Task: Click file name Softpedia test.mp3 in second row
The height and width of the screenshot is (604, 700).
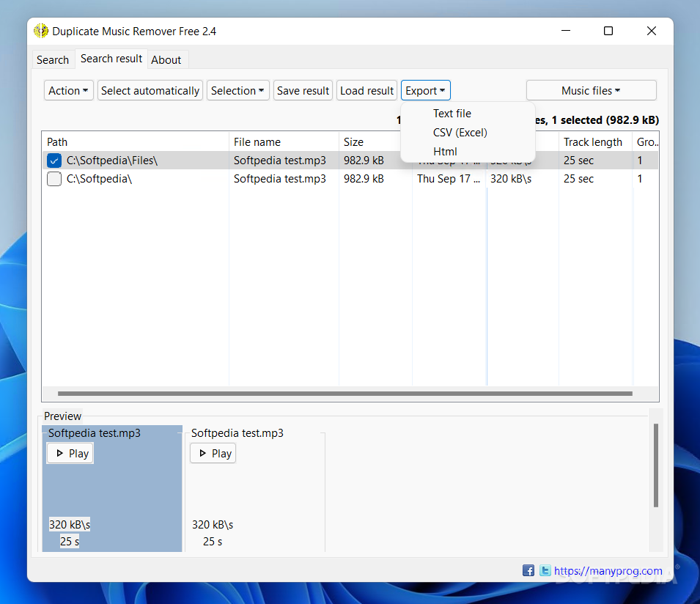Action: [279, 179]
